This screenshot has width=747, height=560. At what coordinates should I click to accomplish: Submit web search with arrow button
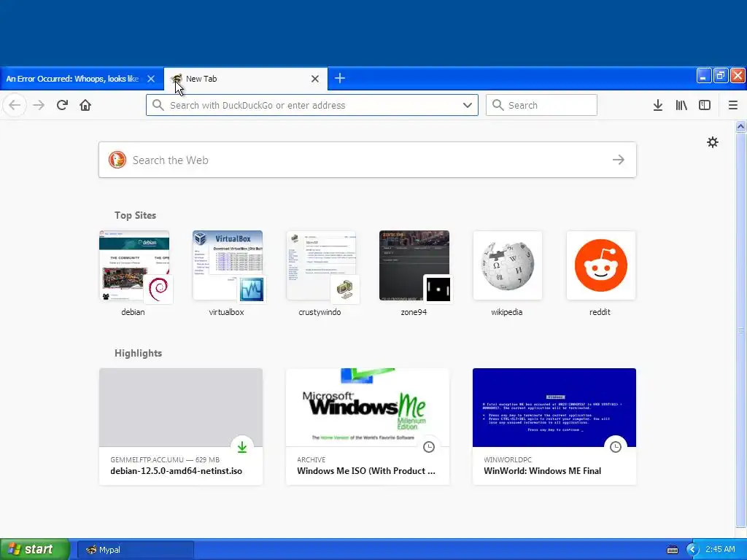pyautogui.click(x=619, y=160)
